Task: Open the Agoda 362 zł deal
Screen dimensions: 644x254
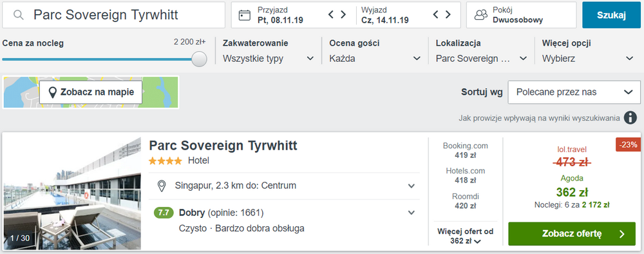Action: [x=572, y=186]
